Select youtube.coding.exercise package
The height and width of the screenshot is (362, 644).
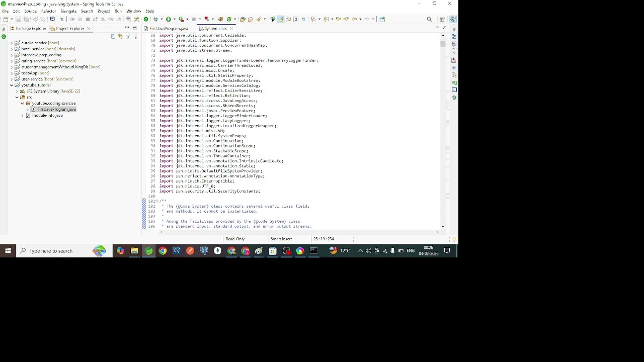coord(54,103)
